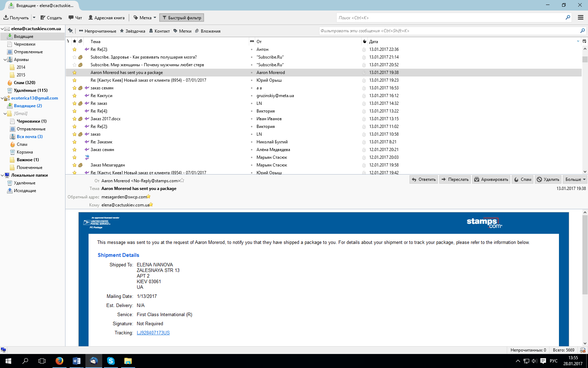The image size is (588, 368).
Task: Toggle star on Aaron Morerod message
Action: pyautogui.click(x=75, y=73)
